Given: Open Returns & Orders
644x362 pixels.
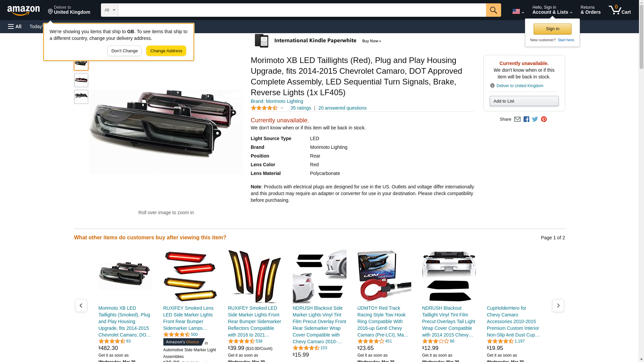Looking at the screenshot, I should [590, 10].
